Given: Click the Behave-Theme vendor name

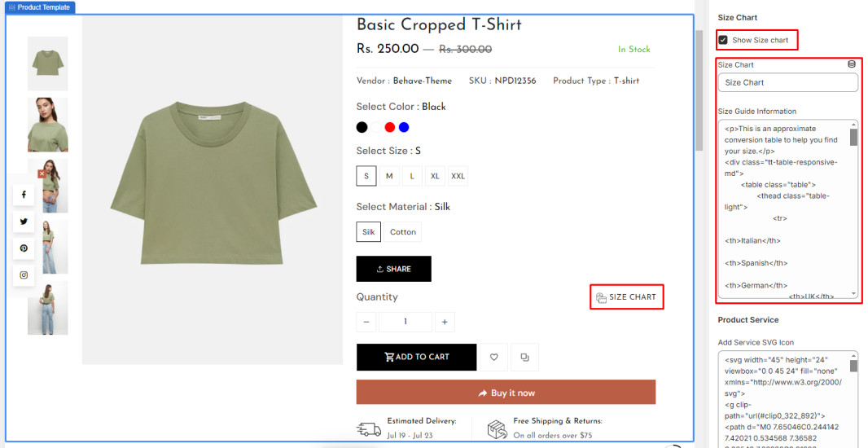Looking at the screenshot, I should point(423,81).
